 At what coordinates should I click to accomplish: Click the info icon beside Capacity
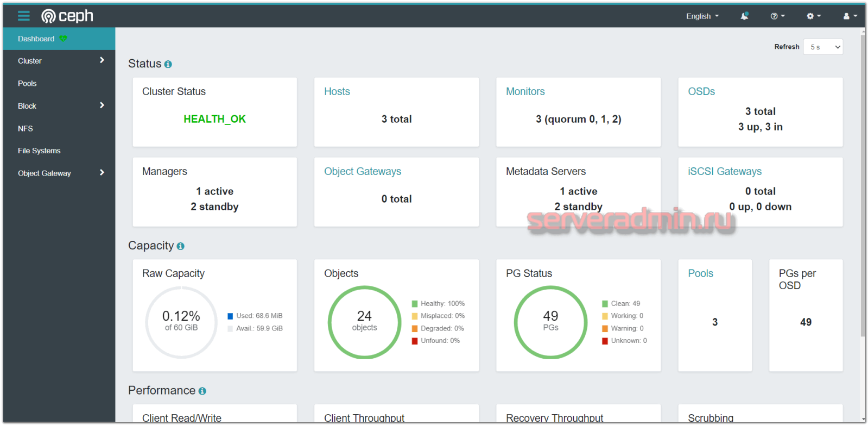tap(181, 246)
